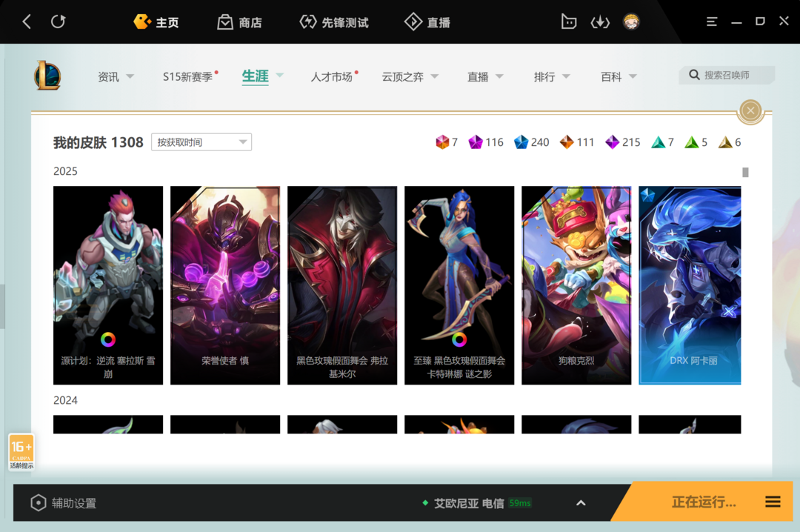Open the 黑色玫瑰假面舞会 弗拉基米尔 skin card
This screenshot has height=532, width=800.
342,285
